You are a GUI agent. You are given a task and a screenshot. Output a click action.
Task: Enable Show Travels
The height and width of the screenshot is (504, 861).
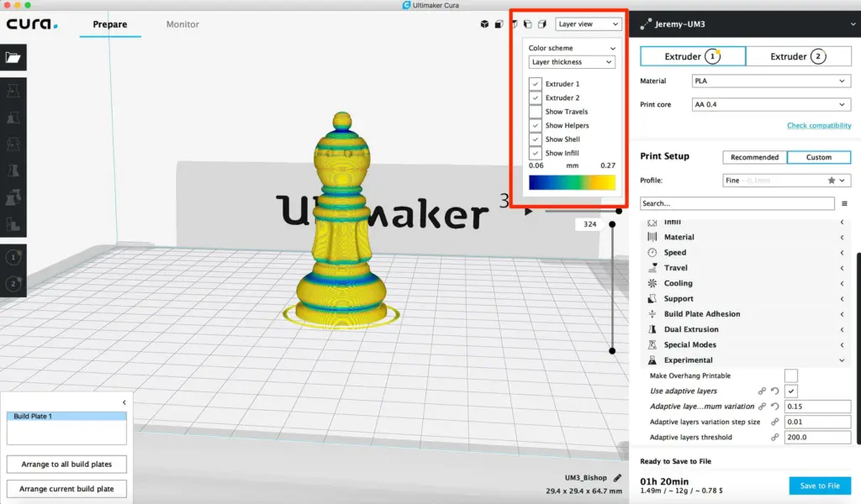536,111
